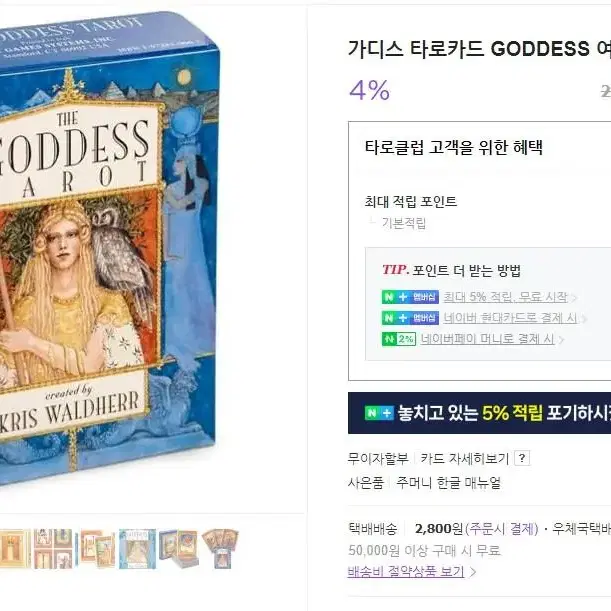
Task: Expand chevron after 네이버페이 머니로 결제 시
Action: coord(561,340)
